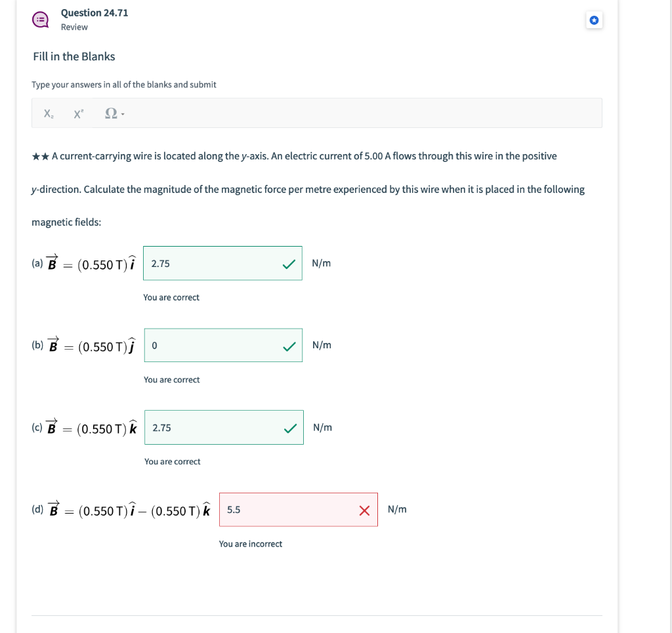672x633 pixels.
Task: Click the green checkmark in part (b)
Action: (289, 346)
